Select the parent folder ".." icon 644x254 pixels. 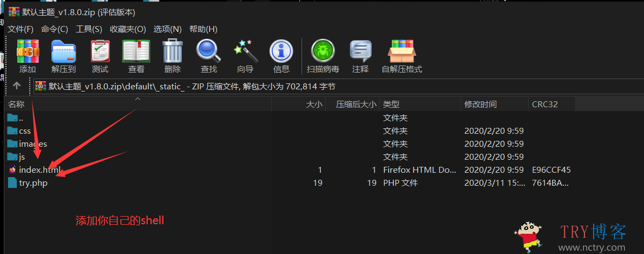pyautogui.click(x=12, y=118)
